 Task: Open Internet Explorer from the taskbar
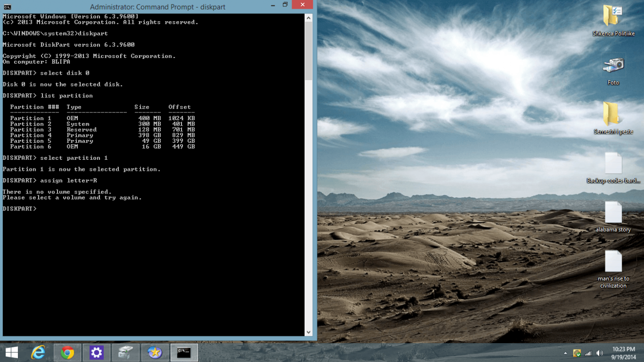[x=38, y=352]
